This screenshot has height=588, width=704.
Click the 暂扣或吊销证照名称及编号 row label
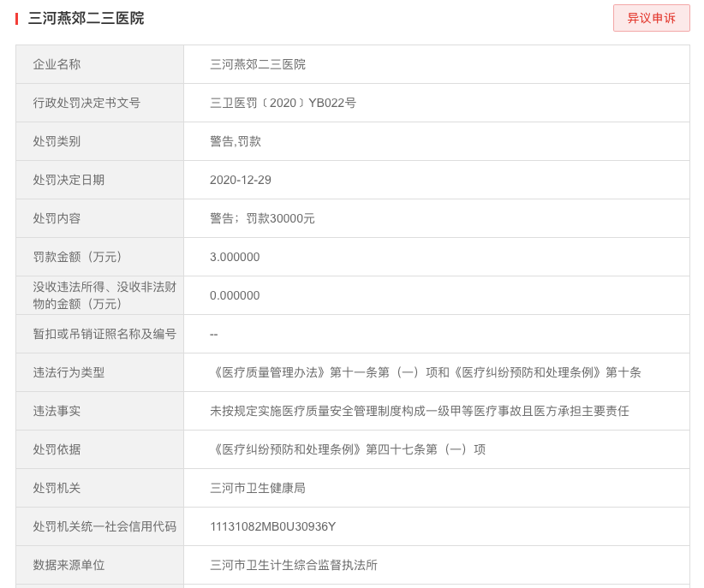point(104,334)
